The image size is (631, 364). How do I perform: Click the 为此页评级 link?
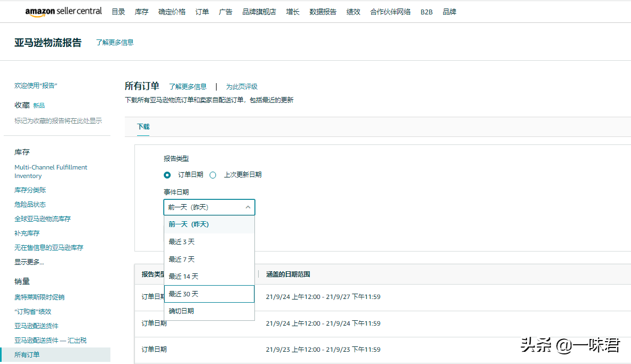click(242, 86)
